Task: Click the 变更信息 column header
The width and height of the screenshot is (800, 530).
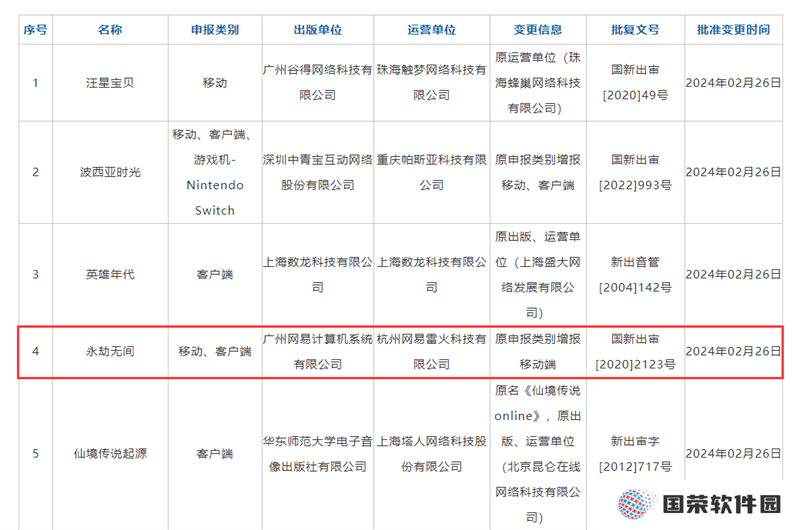Action: (538, 30)
